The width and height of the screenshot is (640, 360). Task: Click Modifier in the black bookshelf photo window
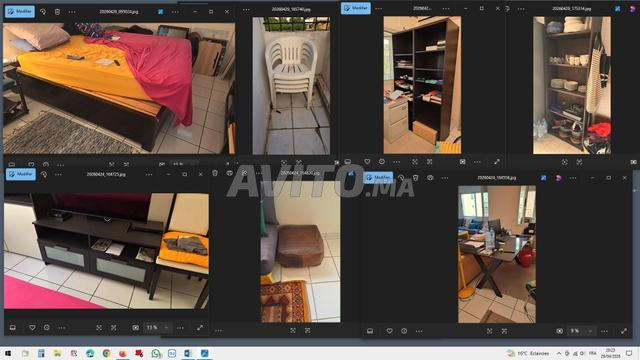pos(356,8)
